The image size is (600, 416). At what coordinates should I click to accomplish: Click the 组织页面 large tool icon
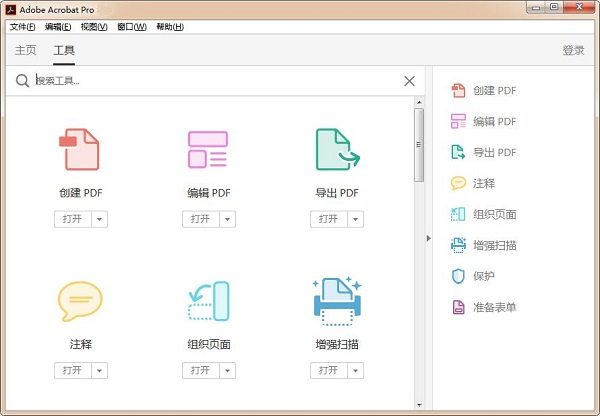pyautogui.click(x=208, y=301)
